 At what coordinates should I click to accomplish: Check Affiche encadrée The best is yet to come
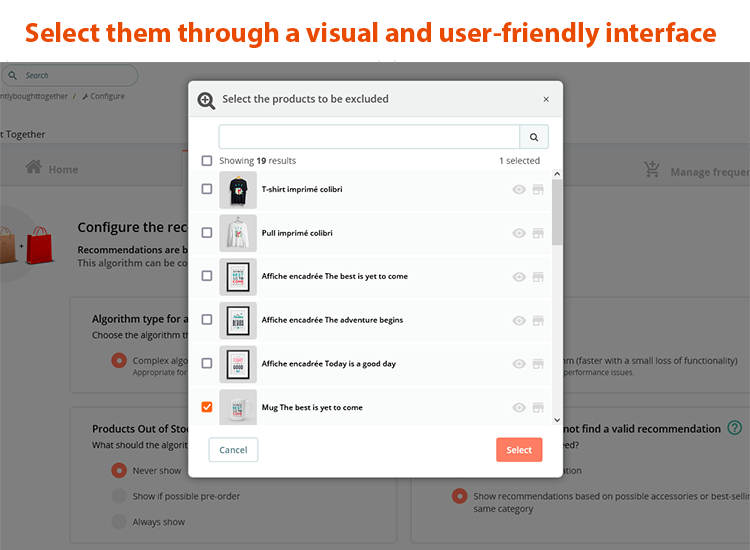(207, 276)
